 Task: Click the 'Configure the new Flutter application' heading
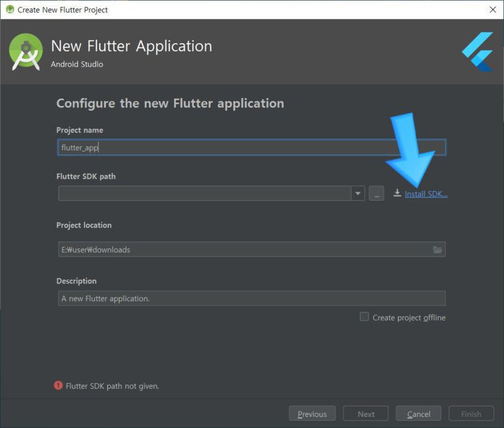click(x=170, y=104)
